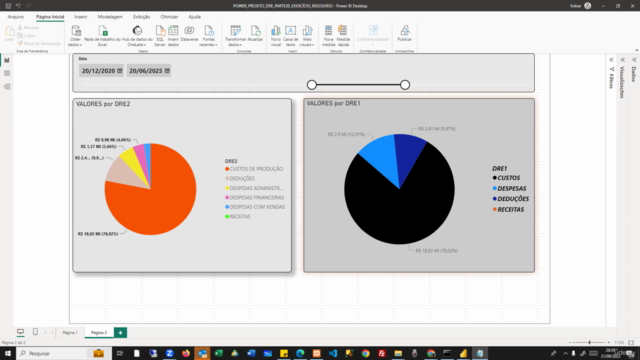Open Transformar dados dropdown
Screen dimensions: 640x360
click(x=235, y=36)
